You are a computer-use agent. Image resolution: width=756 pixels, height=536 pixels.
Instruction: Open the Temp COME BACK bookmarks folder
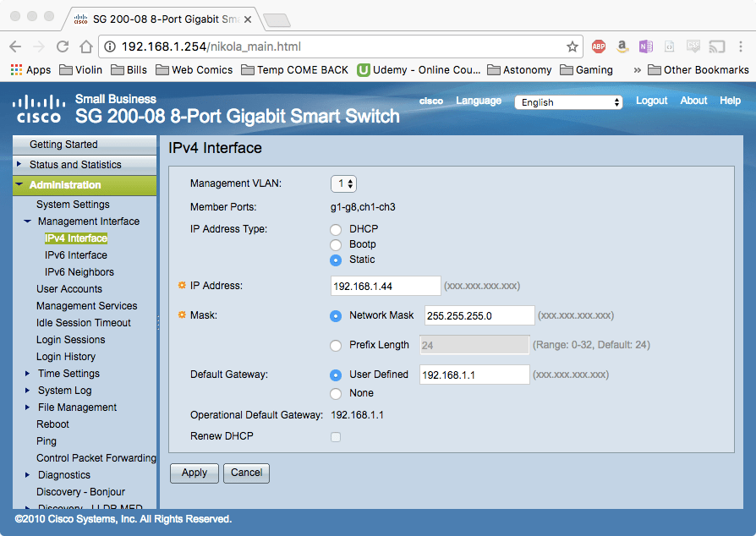pyautogui.click(x=294, y=70)
